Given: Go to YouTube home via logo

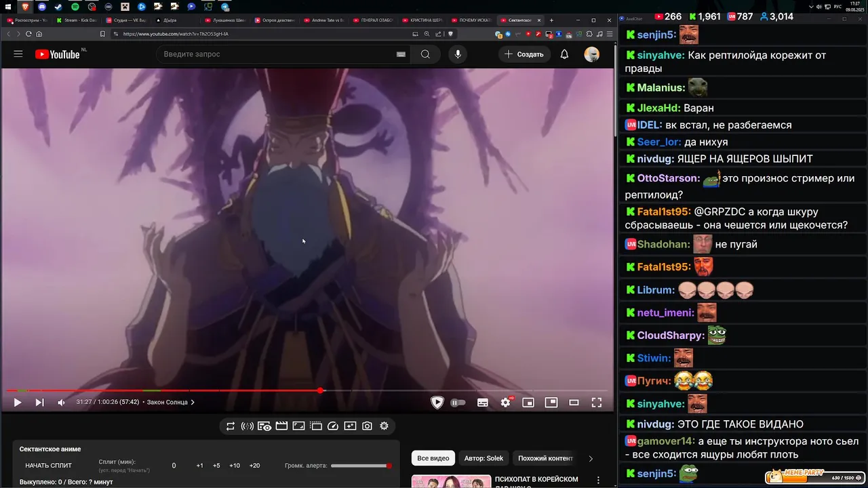Looking at the screenshot, I should point(58,54).
